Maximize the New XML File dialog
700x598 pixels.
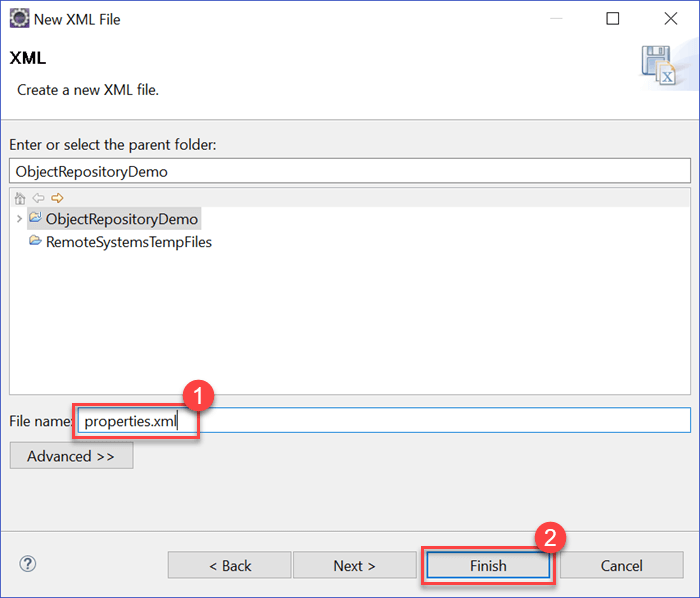click(613, 19)
